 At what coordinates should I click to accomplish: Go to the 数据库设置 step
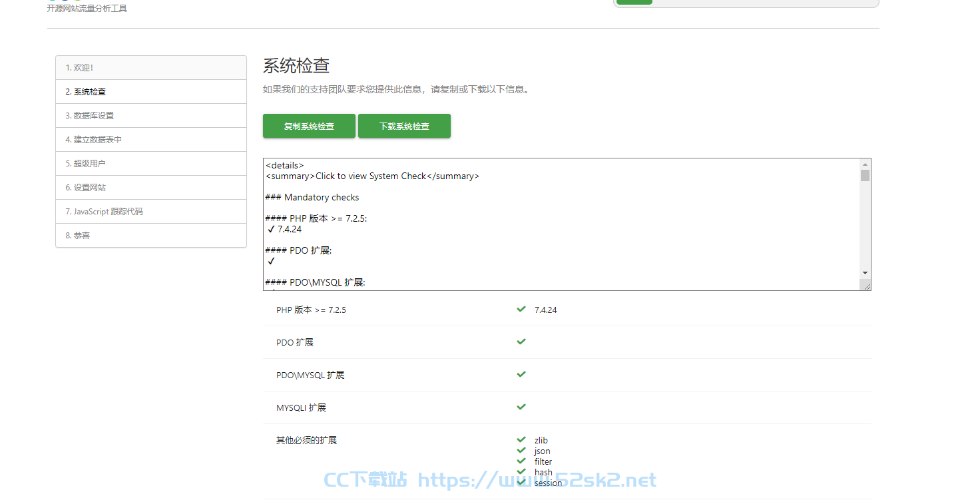[151, 116]
